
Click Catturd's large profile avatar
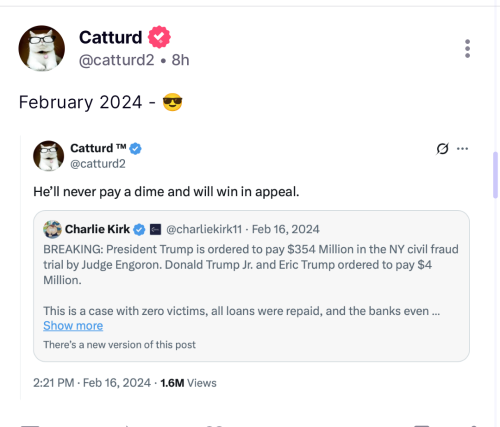point(42,48)
